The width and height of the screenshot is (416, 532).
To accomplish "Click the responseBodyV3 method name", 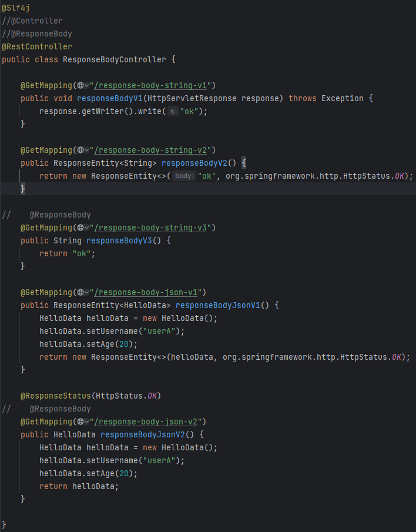I will tap(119, 240).
